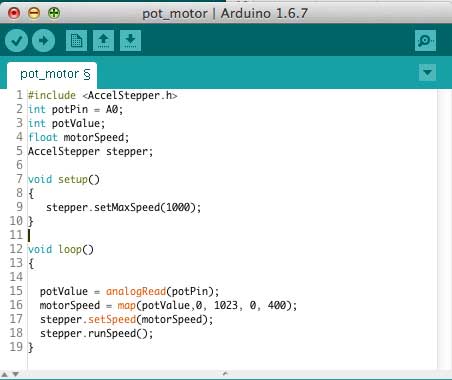Click line number 14 in the gutter
Image resolution: width=452 pixels, height=380 pixels.
(x=16, y=277)
